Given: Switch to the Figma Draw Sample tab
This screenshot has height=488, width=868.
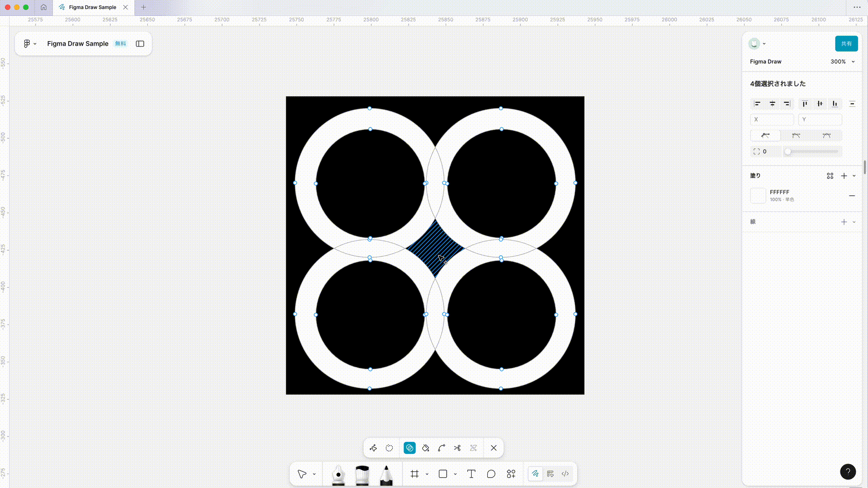Looking at the screenshot, I should pyautogui.click(x=92, y=7).
